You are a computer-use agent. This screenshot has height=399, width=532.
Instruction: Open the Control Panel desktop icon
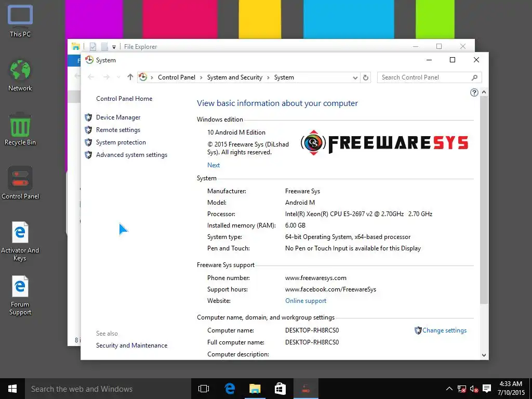pyautogui.click(x=20, y=183)
